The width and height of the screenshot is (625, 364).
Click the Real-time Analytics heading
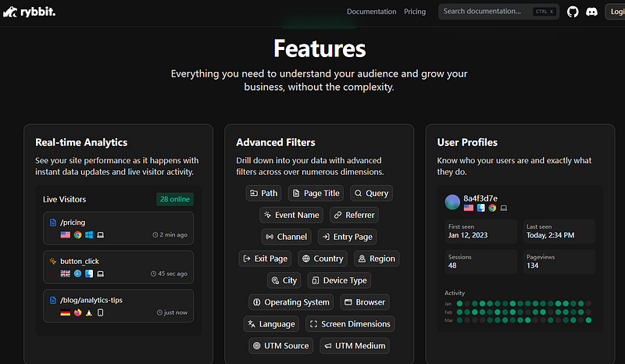[81, 142]
